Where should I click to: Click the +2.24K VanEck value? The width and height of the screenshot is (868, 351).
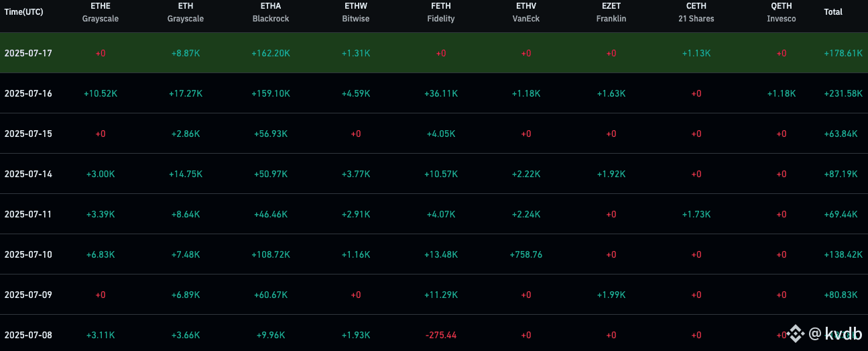point(526,214)
